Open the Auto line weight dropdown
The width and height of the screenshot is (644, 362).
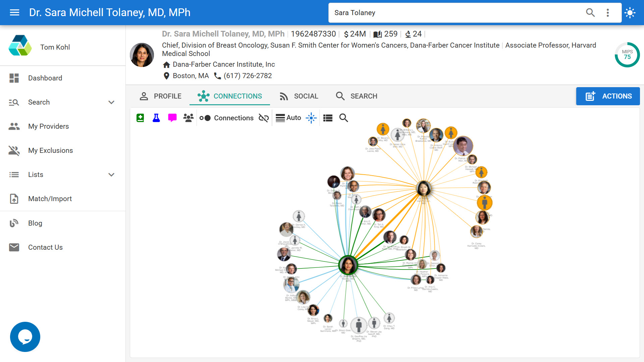[288, 118]
